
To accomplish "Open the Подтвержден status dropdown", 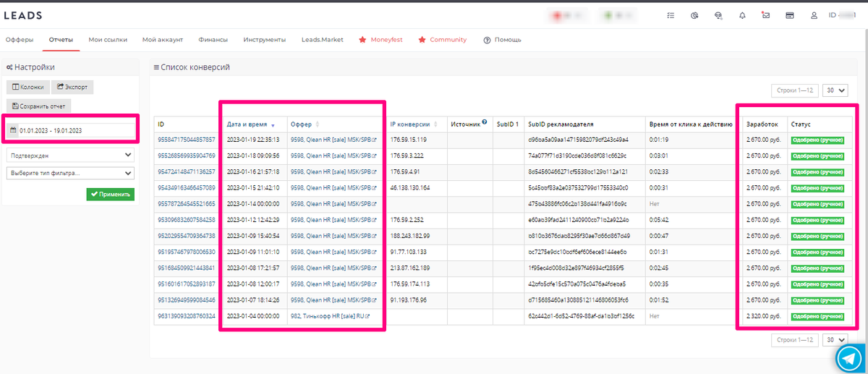I will pos(70,155).
